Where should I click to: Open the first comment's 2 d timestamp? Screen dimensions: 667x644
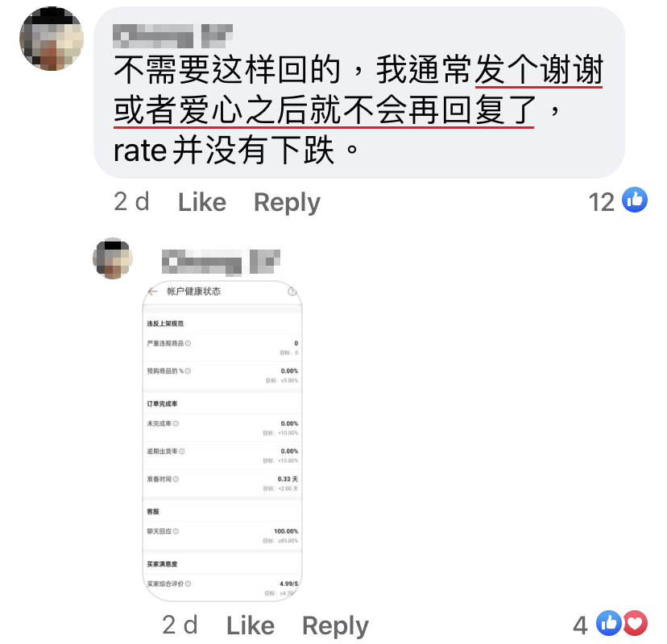pos(131,201)
